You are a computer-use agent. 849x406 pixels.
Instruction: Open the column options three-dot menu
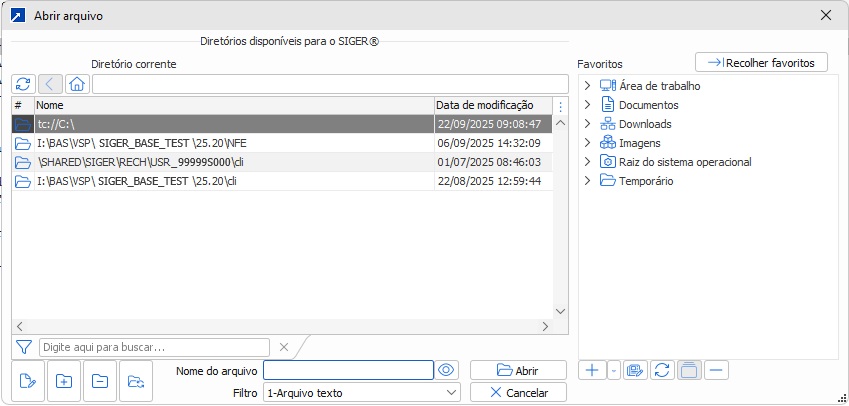point(560,106)
